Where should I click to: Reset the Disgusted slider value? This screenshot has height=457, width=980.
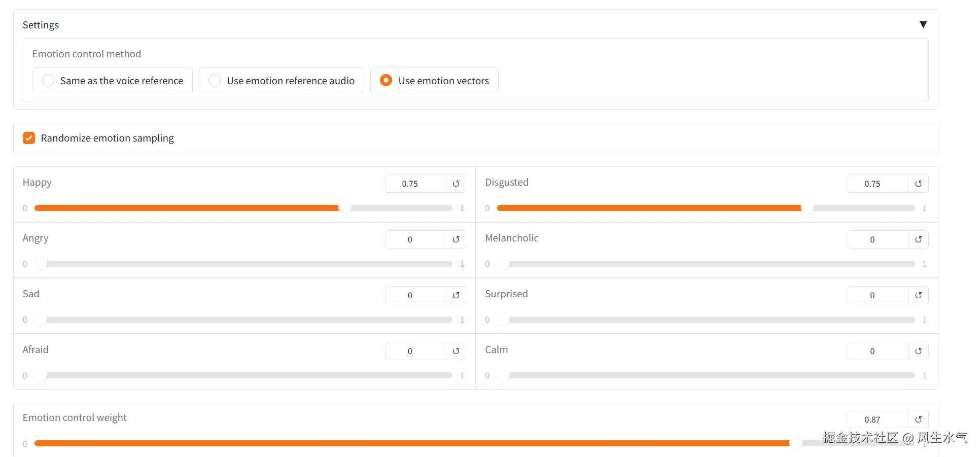click(918, 184)
